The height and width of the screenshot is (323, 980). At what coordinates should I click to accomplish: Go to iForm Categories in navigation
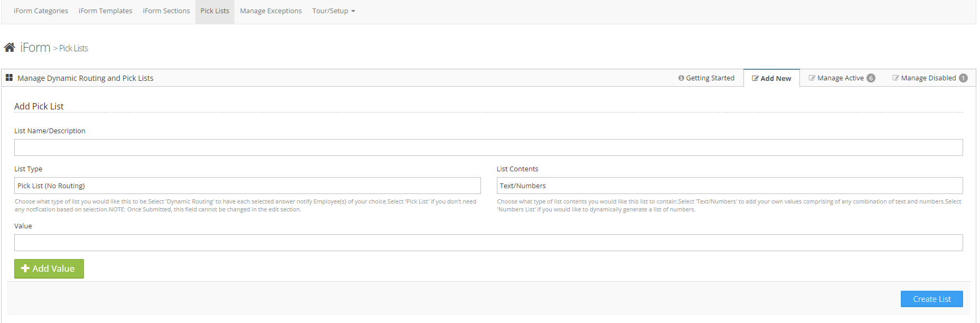click(41, 11)
